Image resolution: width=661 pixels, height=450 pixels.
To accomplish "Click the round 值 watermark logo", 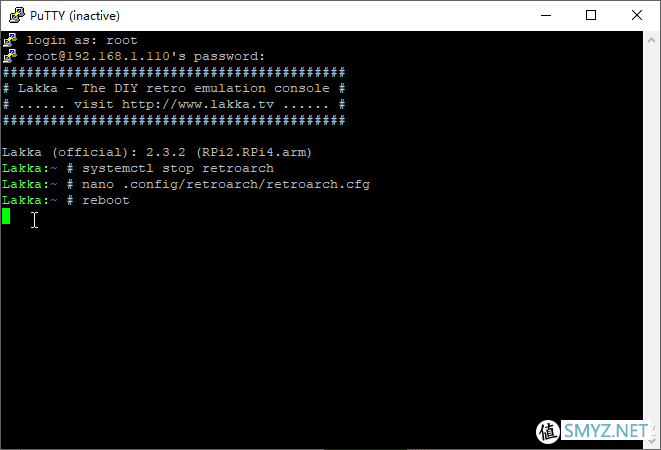I will (x=548, y=431).
